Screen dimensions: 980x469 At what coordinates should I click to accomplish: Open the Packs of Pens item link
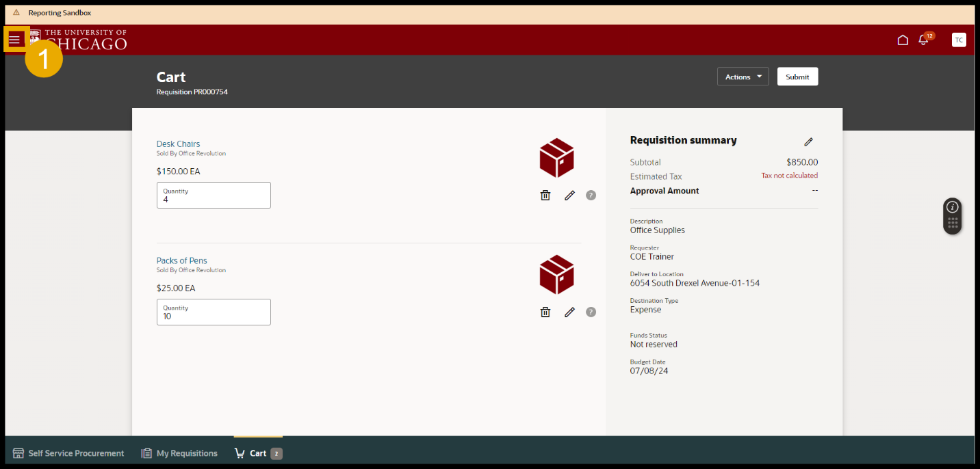click(181, 260)
